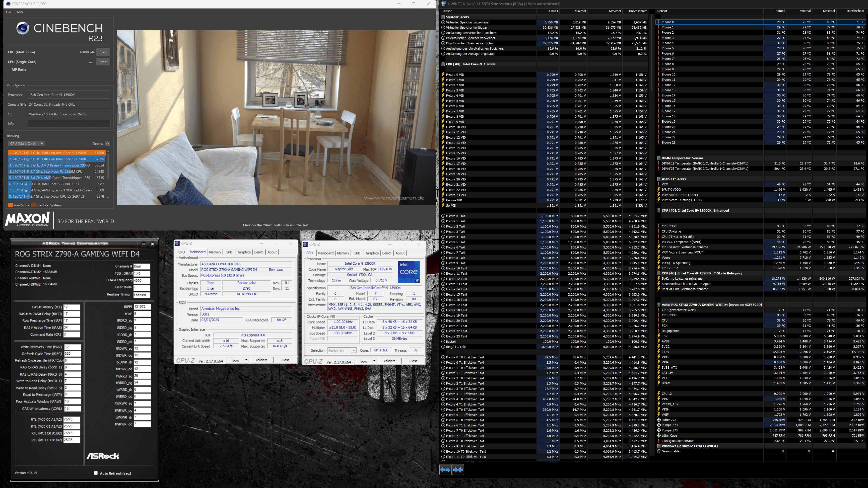Click the lightning icon of 'CPU-Gesamt-Leistungsaufnahme'
The image size is (868, 488).
[x=659, y=247]
